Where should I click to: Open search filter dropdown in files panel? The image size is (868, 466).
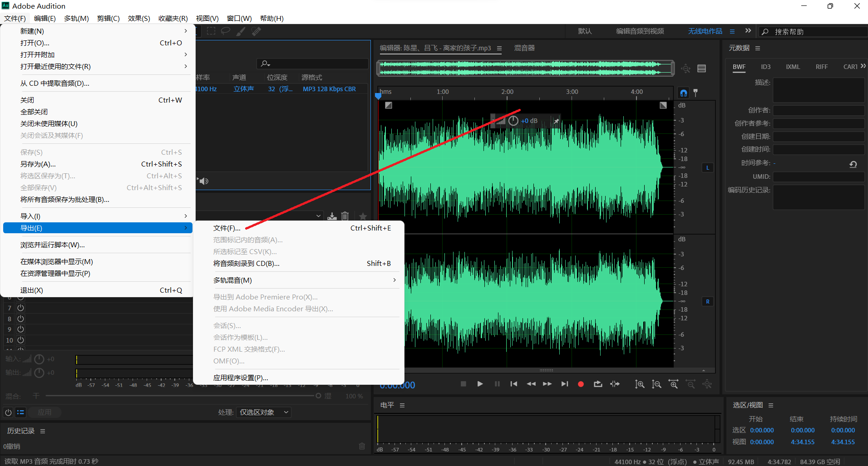coord(266,64)
